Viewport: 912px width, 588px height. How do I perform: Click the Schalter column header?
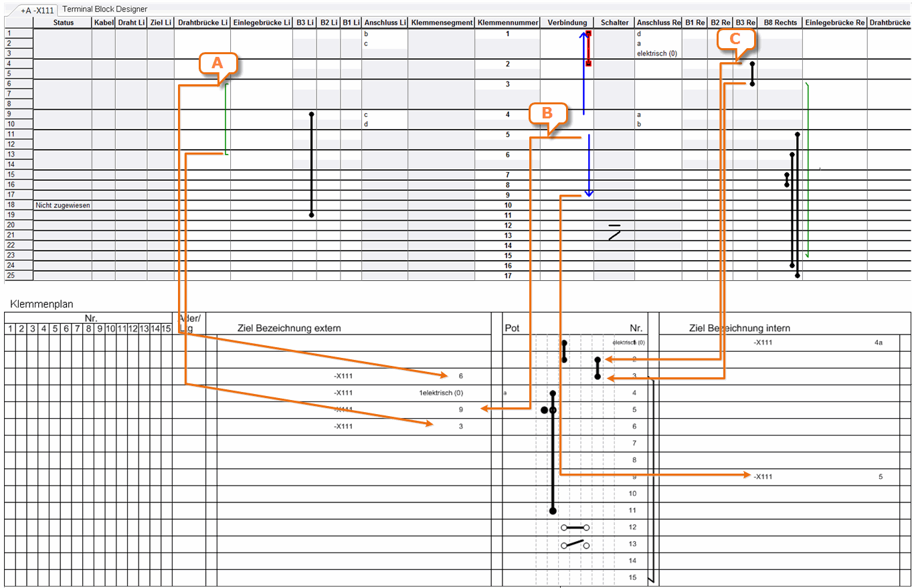614,23
